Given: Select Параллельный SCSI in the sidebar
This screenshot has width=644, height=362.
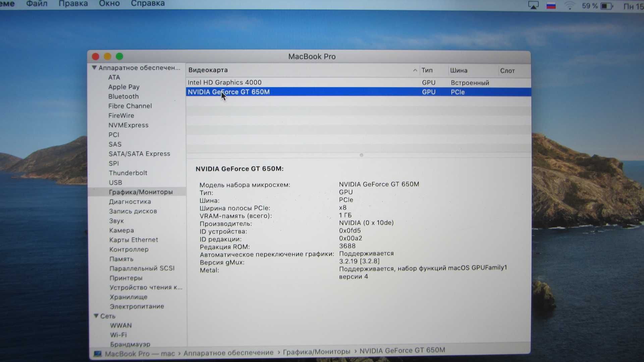Looking at the screenshot, I should (142, 268).
